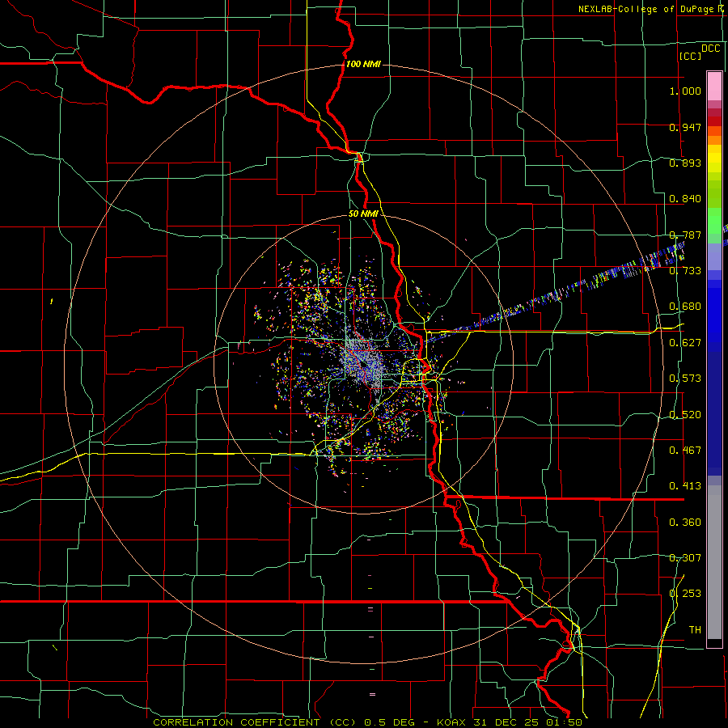
Task: Click the blue radial spike extending northeast
Action: click(x=555, y=294)
